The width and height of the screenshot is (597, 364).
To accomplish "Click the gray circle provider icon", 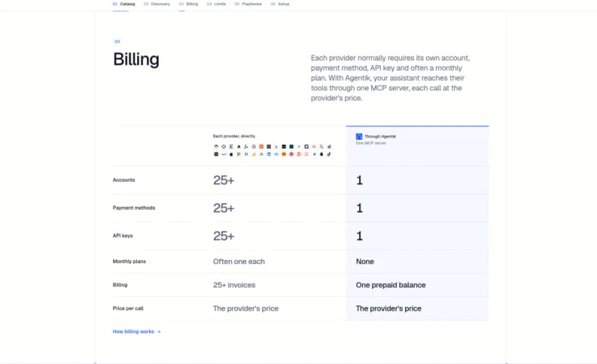I will coord(254,146).
